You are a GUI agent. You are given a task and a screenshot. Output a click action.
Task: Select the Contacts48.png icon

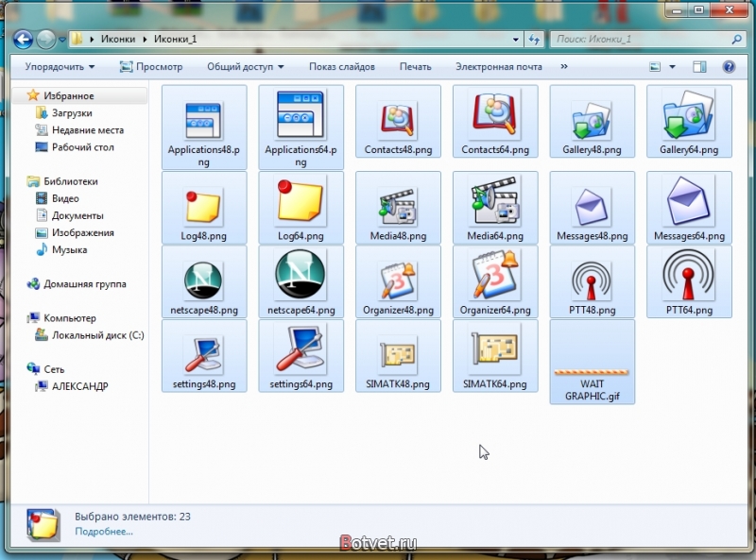click(x=398, y=120)
